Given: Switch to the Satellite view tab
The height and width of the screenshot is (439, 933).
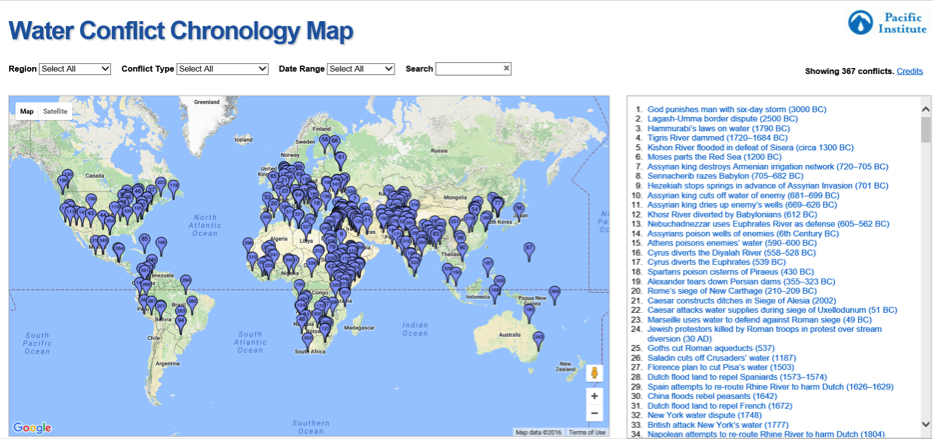Looking at the screenshot, I should [55, 111].
